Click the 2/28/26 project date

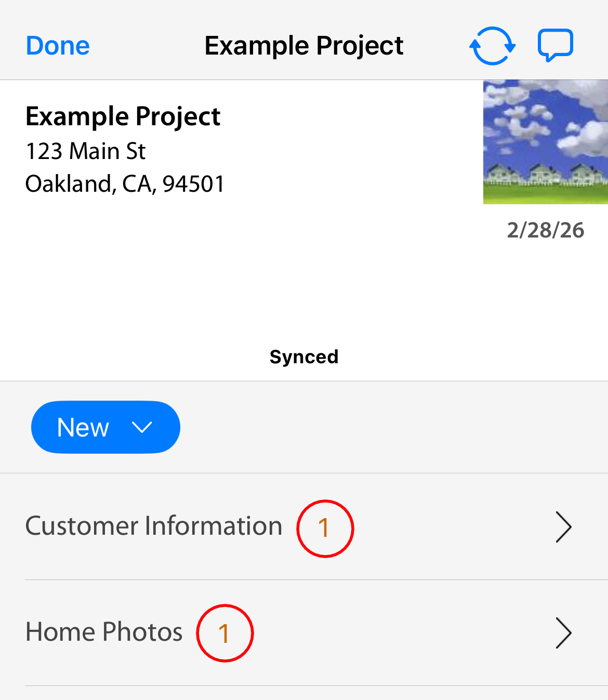click(545, 230)
